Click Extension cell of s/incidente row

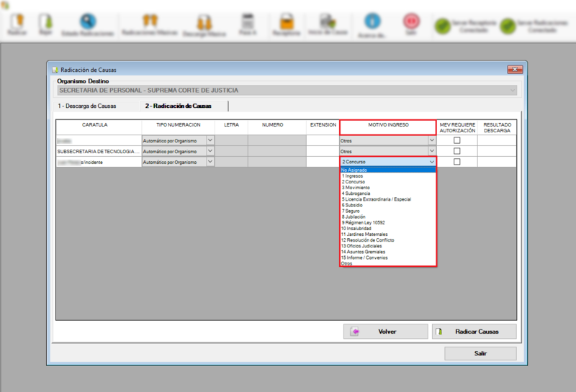[x=323, y=162]
